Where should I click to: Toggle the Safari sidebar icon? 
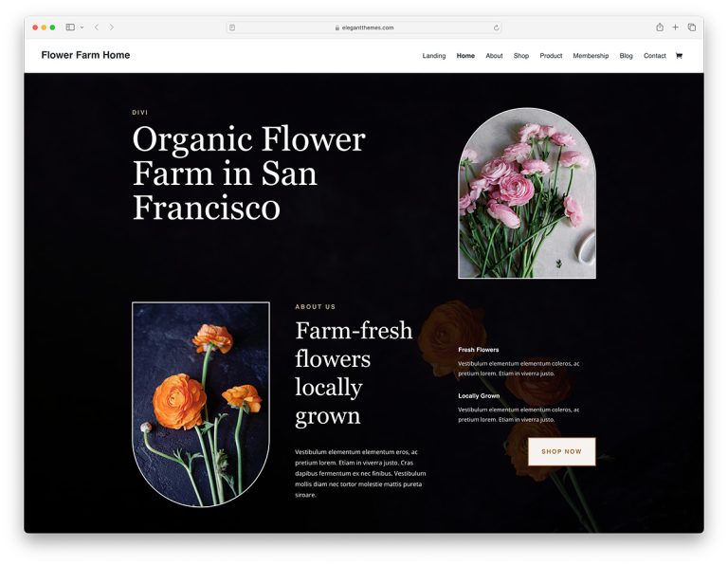(x=70, y=27)
